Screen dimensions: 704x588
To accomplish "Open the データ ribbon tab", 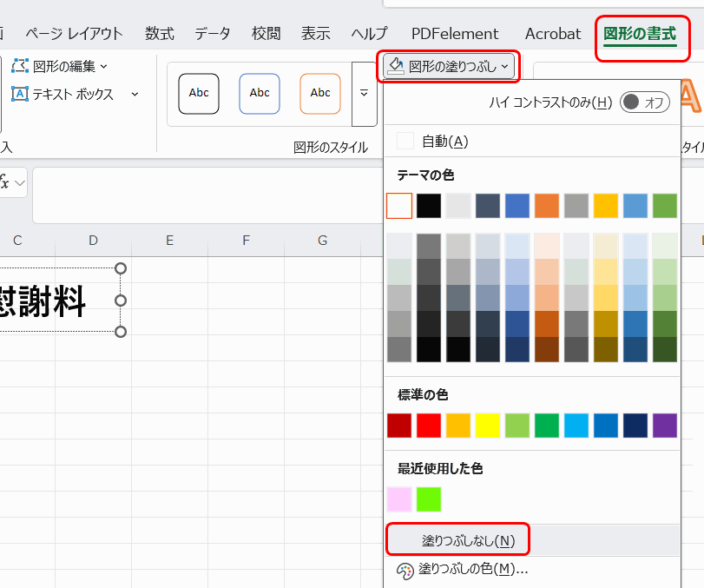I will click(213, 34).
